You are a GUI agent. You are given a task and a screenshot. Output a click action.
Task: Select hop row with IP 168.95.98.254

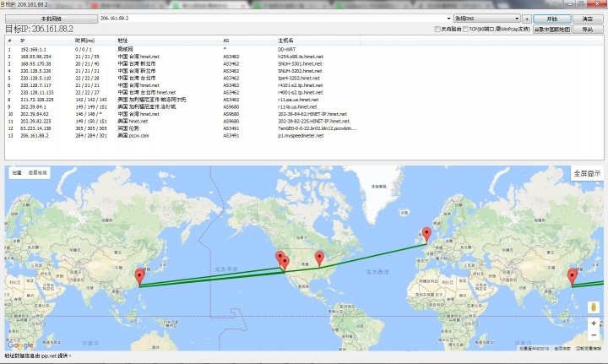182,57
